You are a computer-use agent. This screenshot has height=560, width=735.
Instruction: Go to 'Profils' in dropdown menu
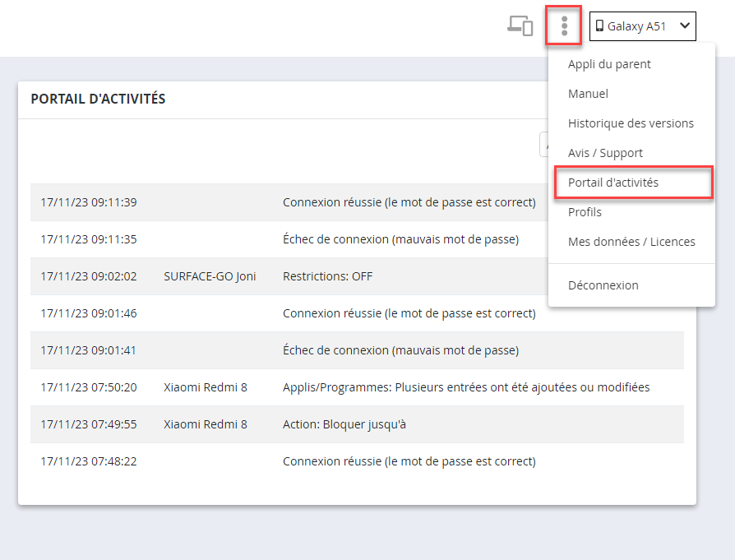click(585, 212)
